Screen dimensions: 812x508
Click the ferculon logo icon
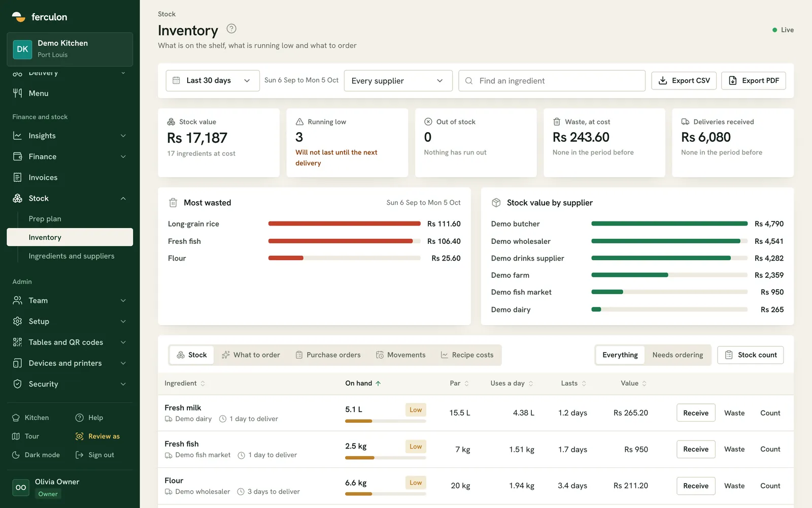[x=19, y=17]
